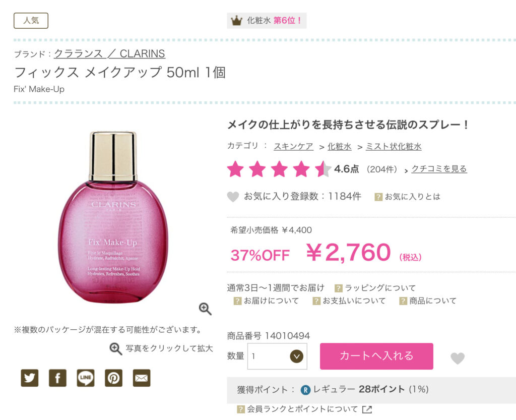Open スキンケア category breadcrumb link
The height and width of the screenshot is (420, 516).
click(x=293, y=147)
